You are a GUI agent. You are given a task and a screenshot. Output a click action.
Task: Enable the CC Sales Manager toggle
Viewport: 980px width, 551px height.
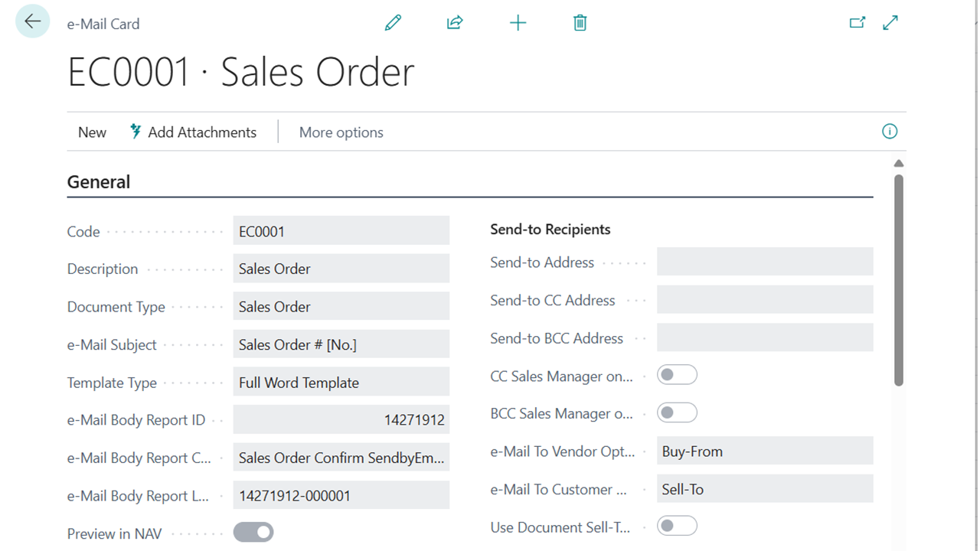tap(677, 375)
